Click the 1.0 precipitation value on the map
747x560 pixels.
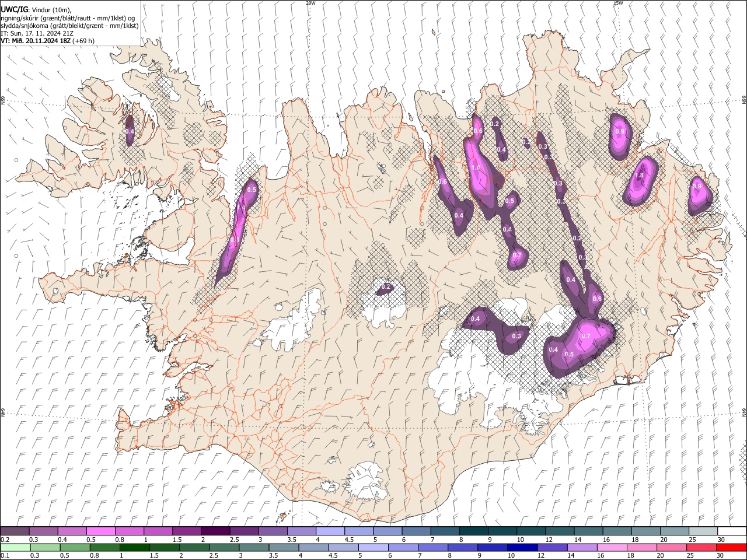point(476,168)
